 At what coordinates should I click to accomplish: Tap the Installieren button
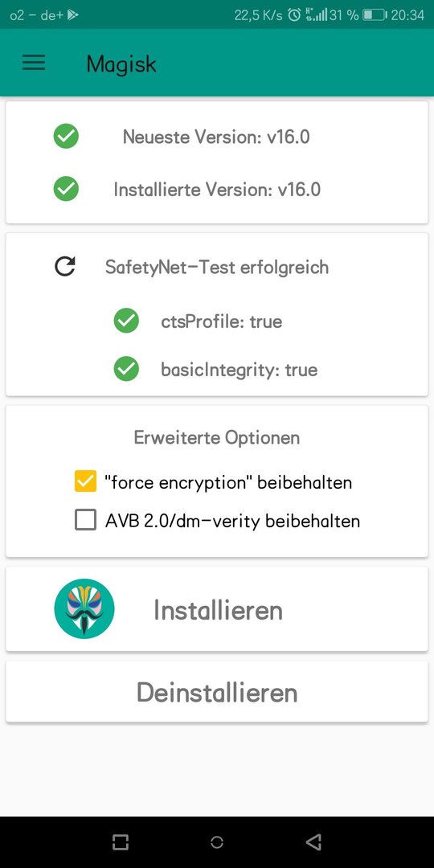click(217, 609)
